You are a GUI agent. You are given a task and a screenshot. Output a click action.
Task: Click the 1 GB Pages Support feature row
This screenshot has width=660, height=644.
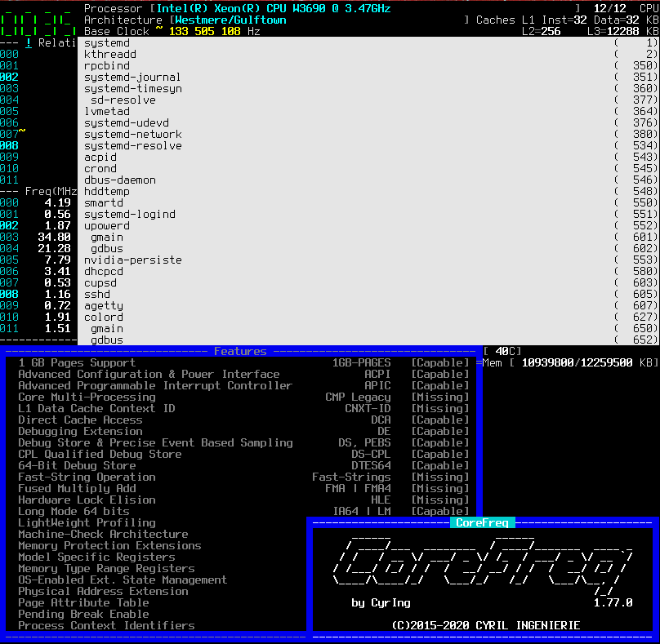tap(243, 362)
